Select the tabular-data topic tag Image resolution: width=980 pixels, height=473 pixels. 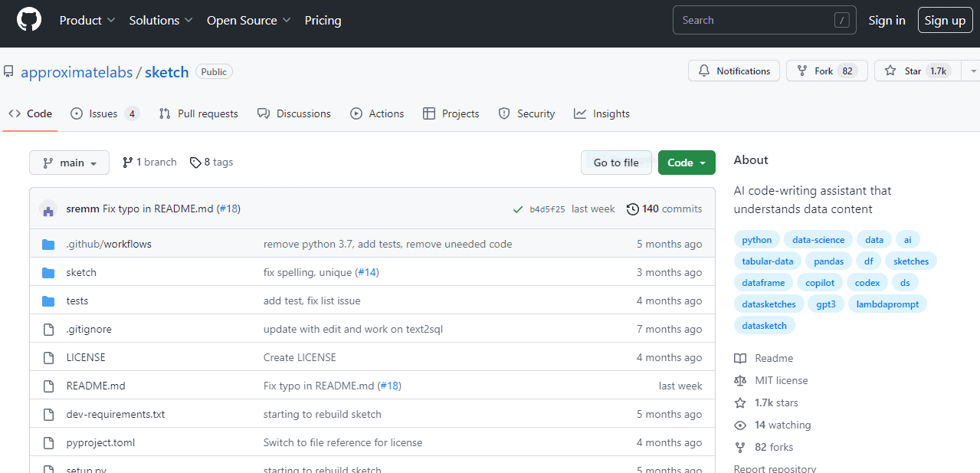click(x=768, y=261)
